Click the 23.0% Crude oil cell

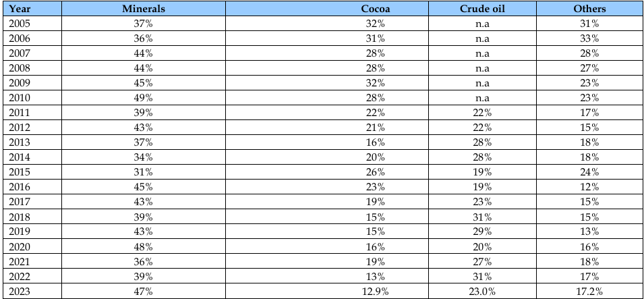click(x=482, y=291)
